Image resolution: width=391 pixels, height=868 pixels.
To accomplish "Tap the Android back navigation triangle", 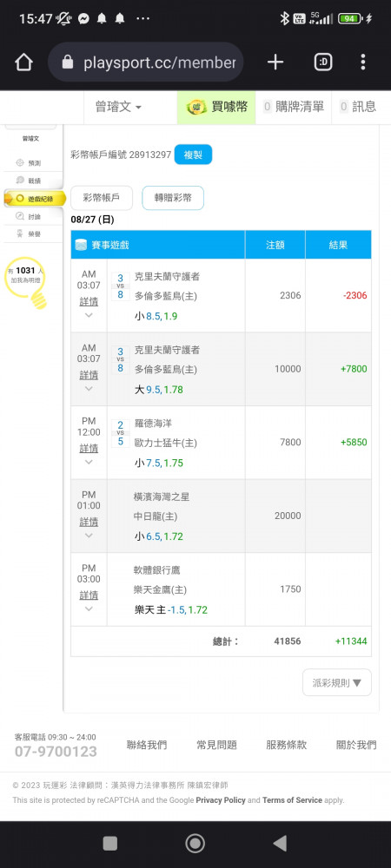I will pyautogui.click(x=280, y=843).
